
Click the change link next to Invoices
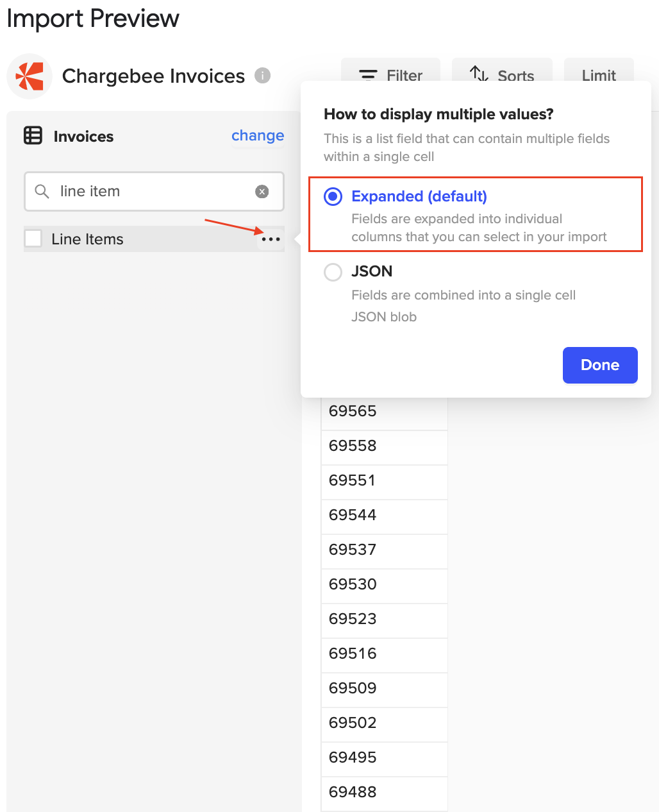point(258,135)
